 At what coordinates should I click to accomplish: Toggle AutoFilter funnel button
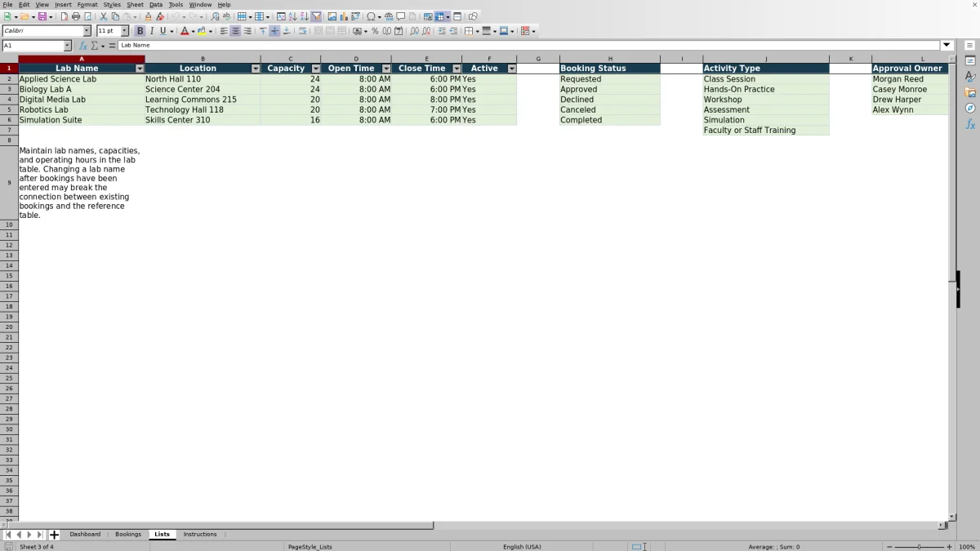(316, 16)
